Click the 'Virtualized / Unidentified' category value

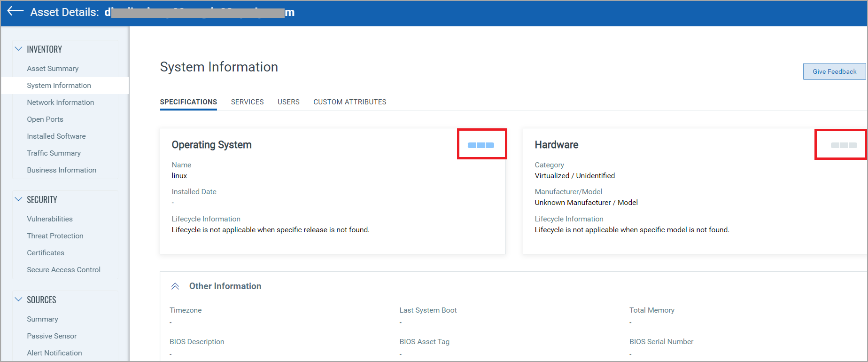[575, 176]
